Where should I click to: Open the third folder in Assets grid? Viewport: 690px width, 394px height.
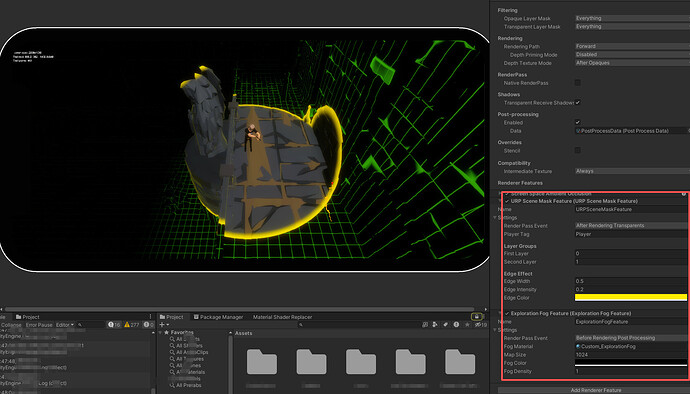[x=361, y=361]
